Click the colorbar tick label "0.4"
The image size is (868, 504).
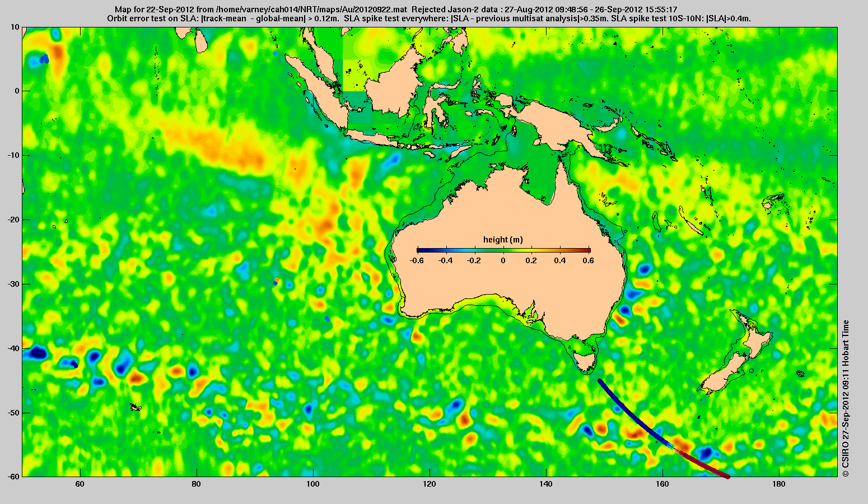[x=561, y=260]
